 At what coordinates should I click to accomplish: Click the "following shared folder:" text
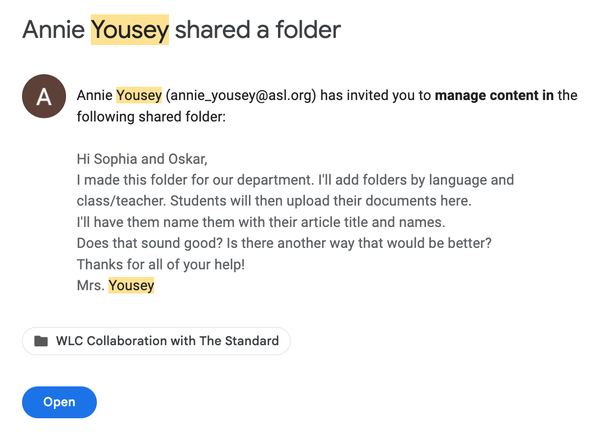[152, 117]
